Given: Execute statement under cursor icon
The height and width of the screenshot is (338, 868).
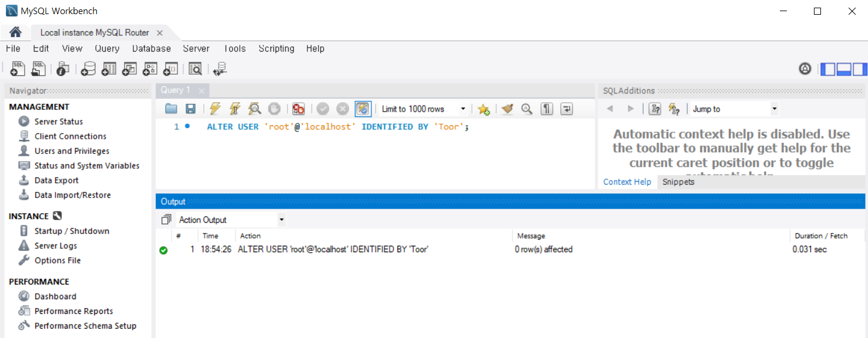Looking at the screenshot, I should (235, 109).
